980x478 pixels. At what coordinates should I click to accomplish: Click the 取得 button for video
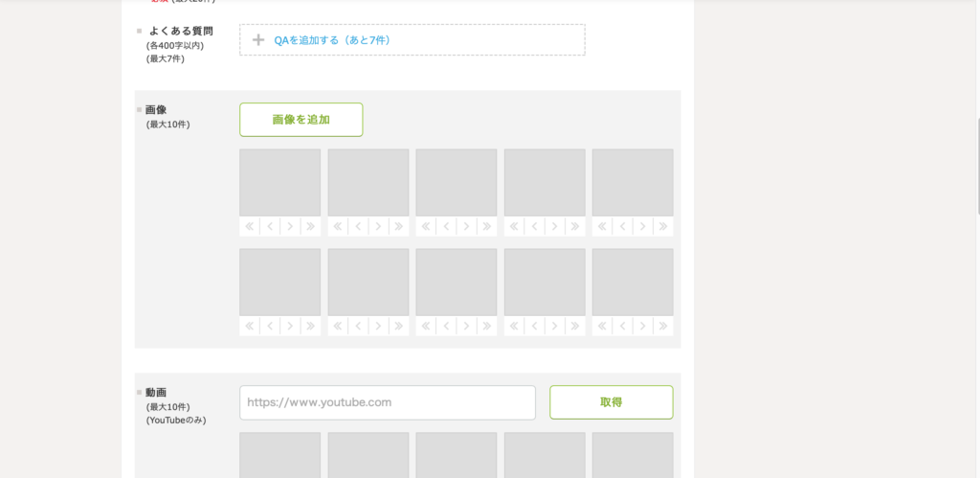611,402
